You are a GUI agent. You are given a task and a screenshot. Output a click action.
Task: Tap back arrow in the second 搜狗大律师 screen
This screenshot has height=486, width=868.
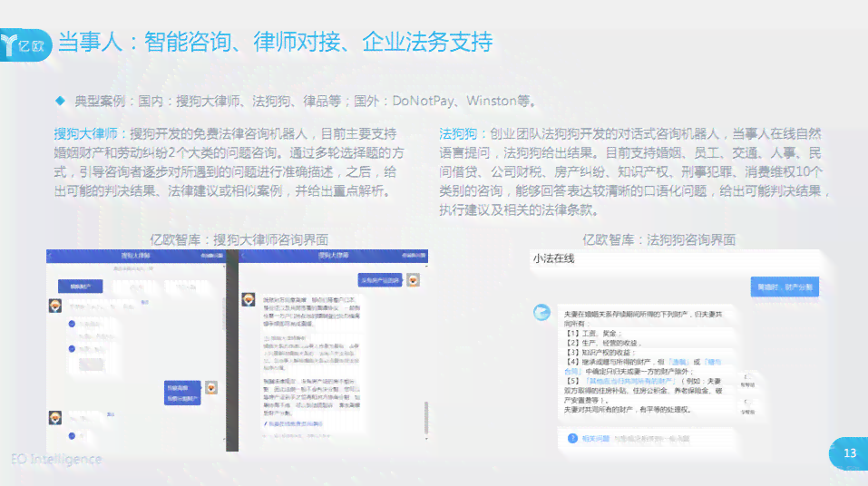pyautogui.click(x=243, y=256)
